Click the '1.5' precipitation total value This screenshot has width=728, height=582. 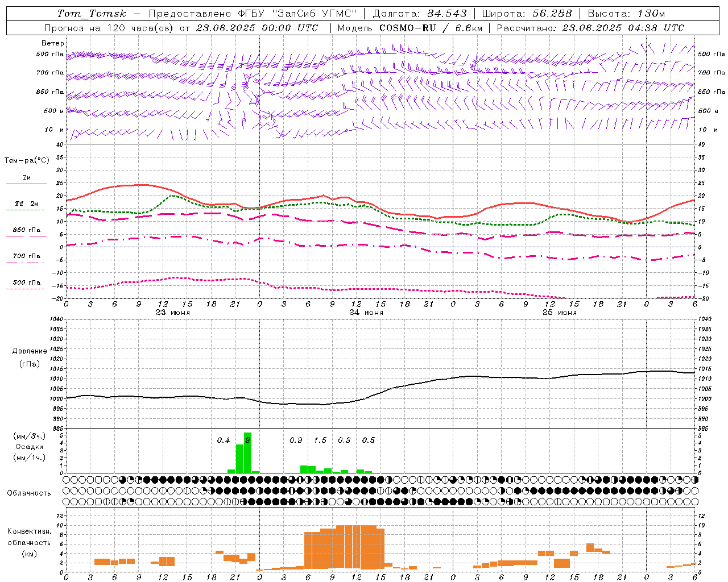tap(320, 440)
